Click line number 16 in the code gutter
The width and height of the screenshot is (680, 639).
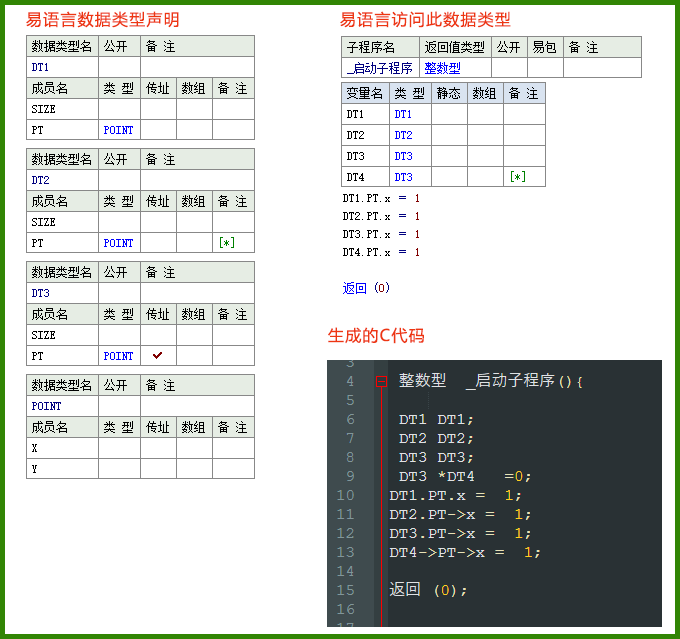tap(345, 609)
